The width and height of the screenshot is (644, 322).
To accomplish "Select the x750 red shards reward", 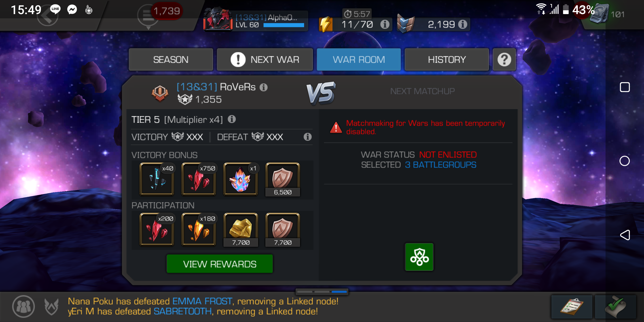I will coord(199,179).
